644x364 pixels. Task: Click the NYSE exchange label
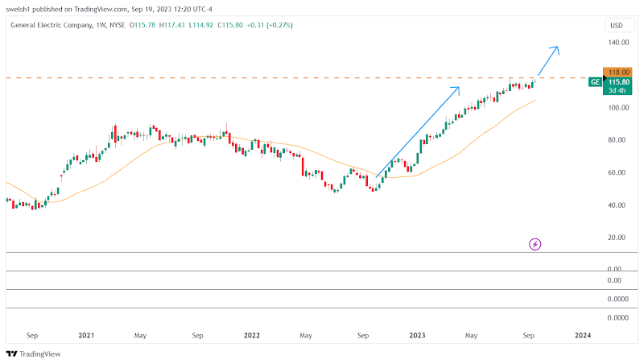[x=117, y=25]
